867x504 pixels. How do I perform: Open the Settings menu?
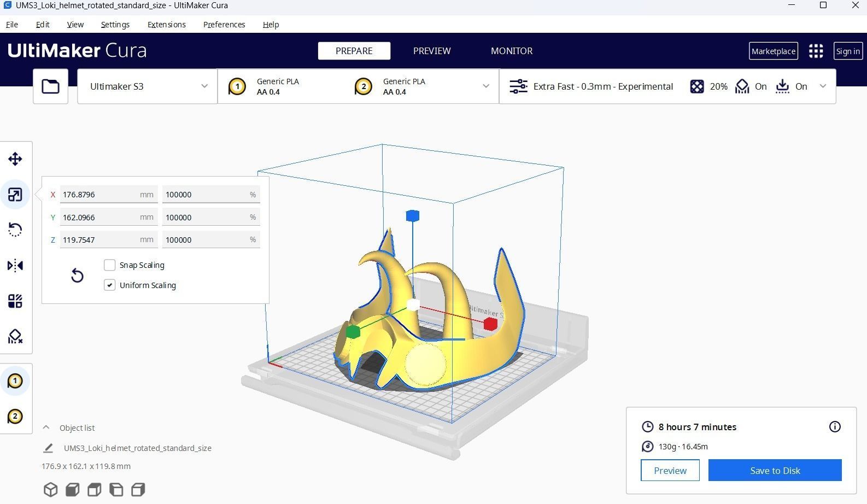coord(115,25)
